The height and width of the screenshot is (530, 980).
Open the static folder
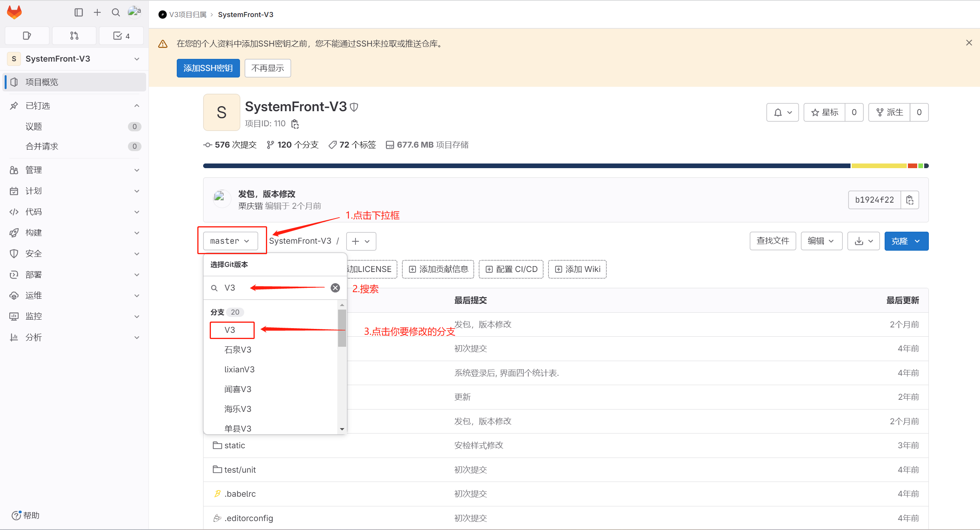[x=235, y=446]
